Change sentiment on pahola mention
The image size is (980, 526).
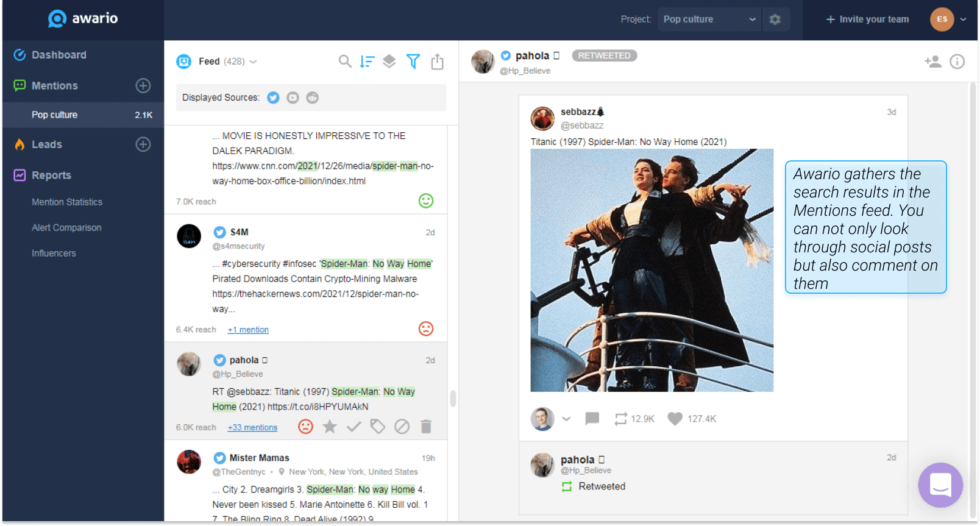(306, 427)
